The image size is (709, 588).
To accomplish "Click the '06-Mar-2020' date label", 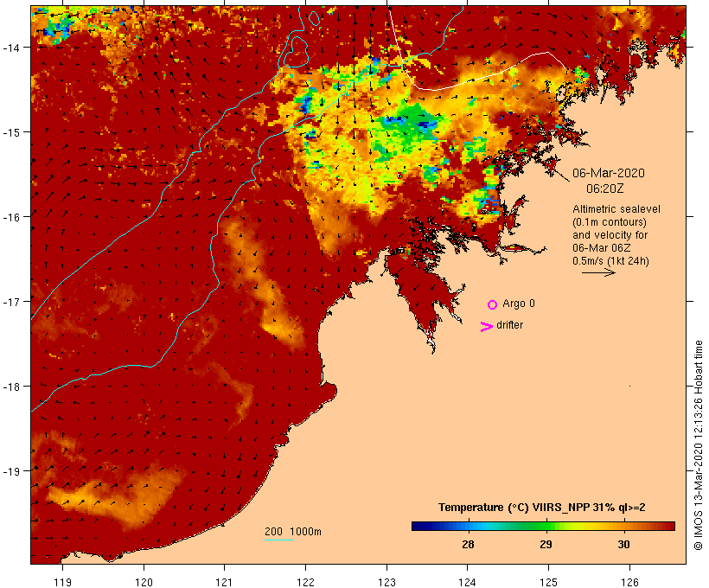I will pos(608,173).
